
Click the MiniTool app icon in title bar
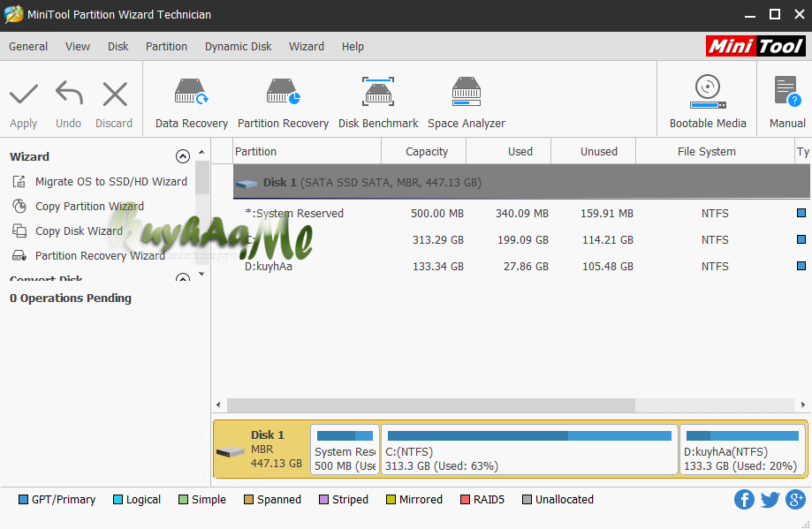(14, 14)
